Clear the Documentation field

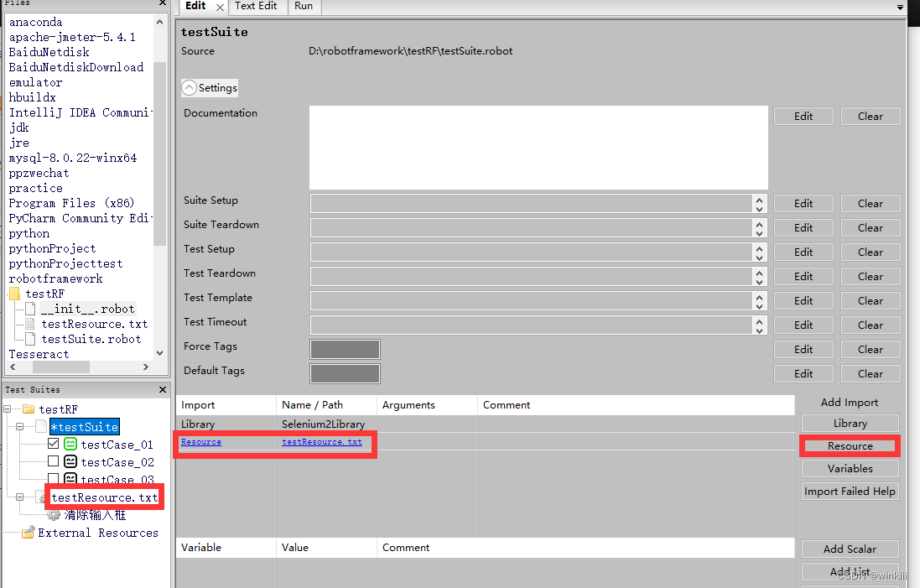[x=871, y=117]
